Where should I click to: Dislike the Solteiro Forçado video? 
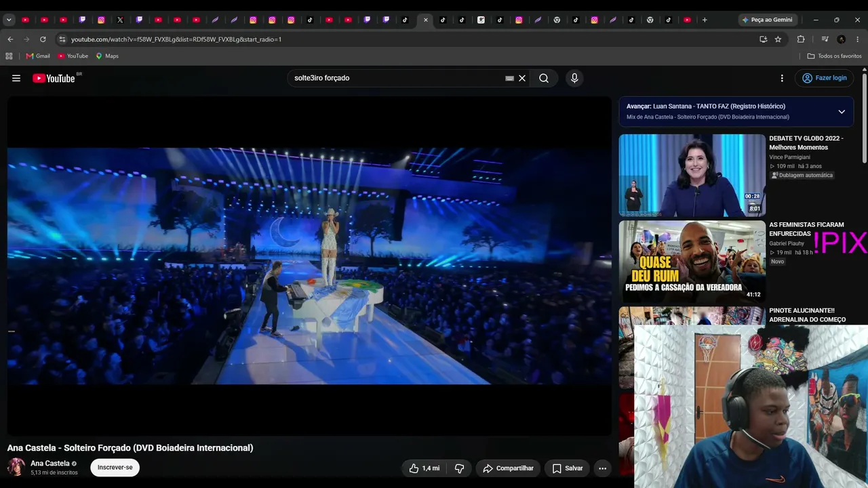pos(459,468)
